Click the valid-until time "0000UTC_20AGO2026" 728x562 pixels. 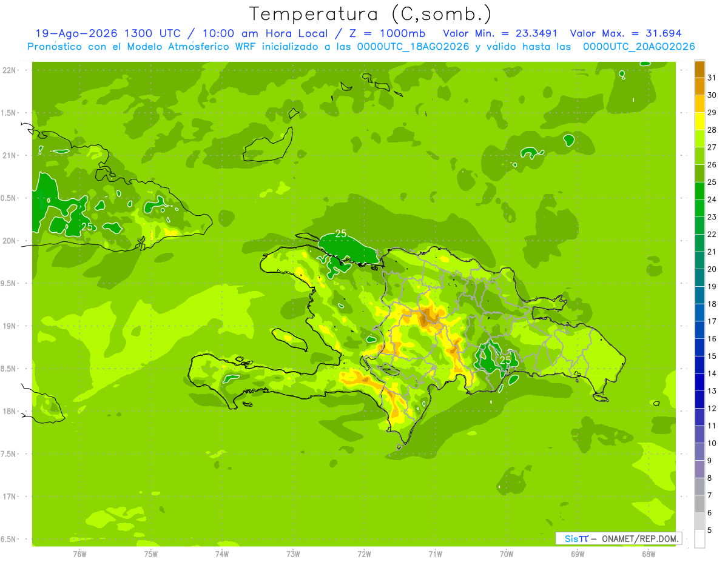(x=639, y=47)
